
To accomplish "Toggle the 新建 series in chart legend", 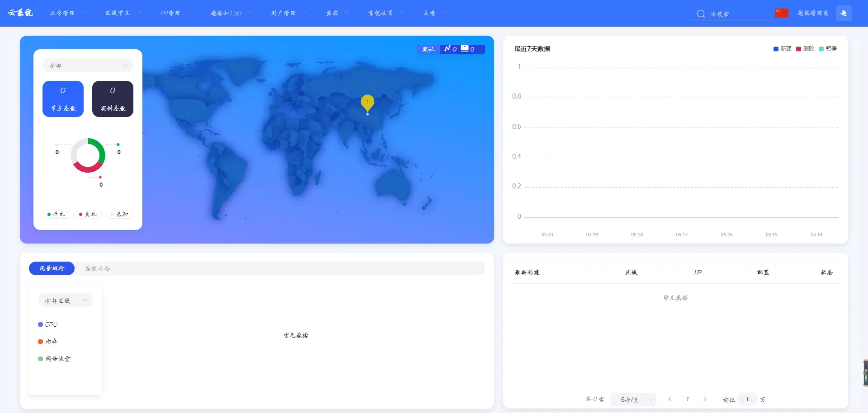I will coord(782,49).
